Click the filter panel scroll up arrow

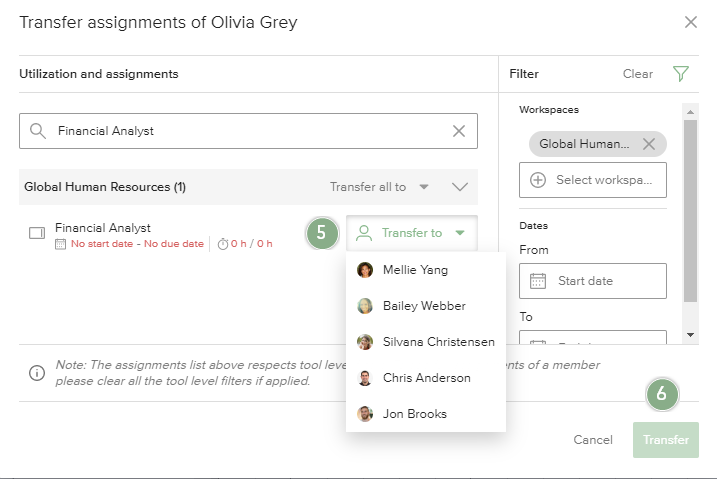coord(690,112)
